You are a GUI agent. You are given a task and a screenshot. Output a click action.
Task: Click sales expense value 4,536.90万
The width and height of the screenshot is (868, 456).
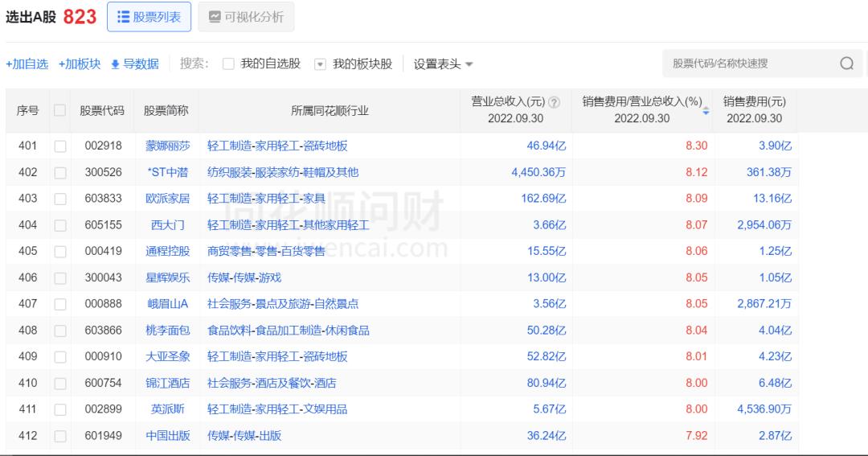click(764, 409)
